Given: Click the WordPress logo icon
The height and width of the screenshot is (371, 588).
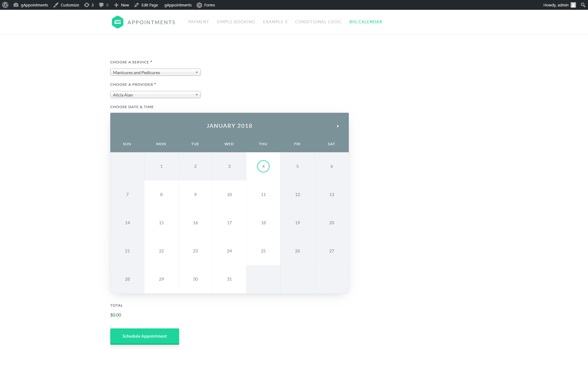Looking at the screenshot, I should pyautogui.click(x=5, y=5).
